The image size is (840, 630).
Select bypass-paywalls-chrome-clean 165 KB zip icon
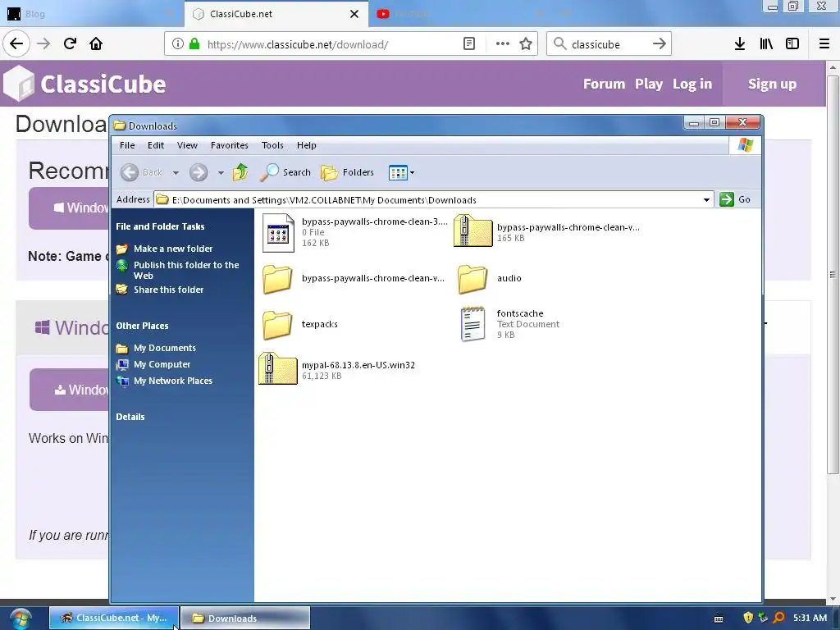[472, 231]
